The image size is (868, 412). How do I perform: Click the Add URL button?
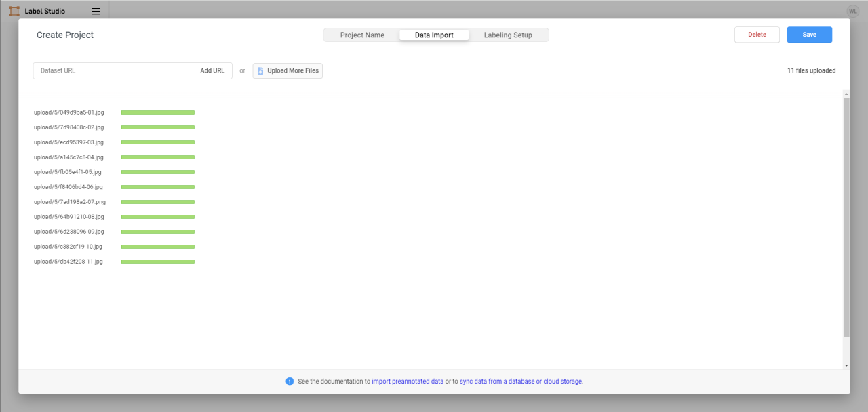coord(212,70)
